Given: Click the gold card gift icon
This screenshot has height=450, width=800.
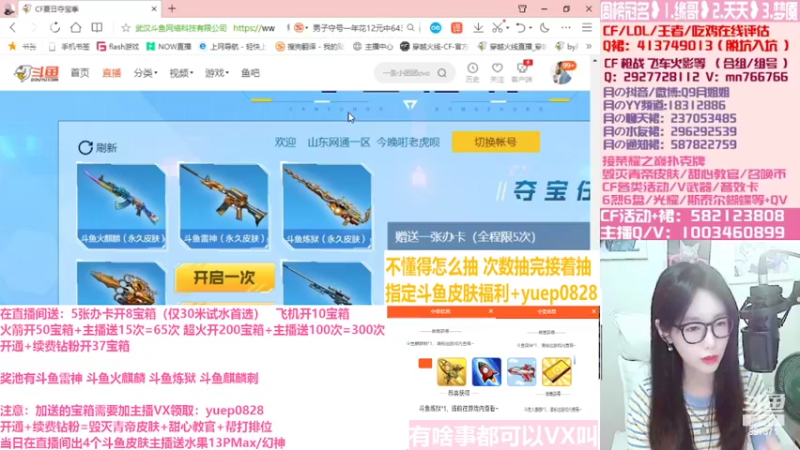Looking at the screenshot, I should [x=557, y=372].
